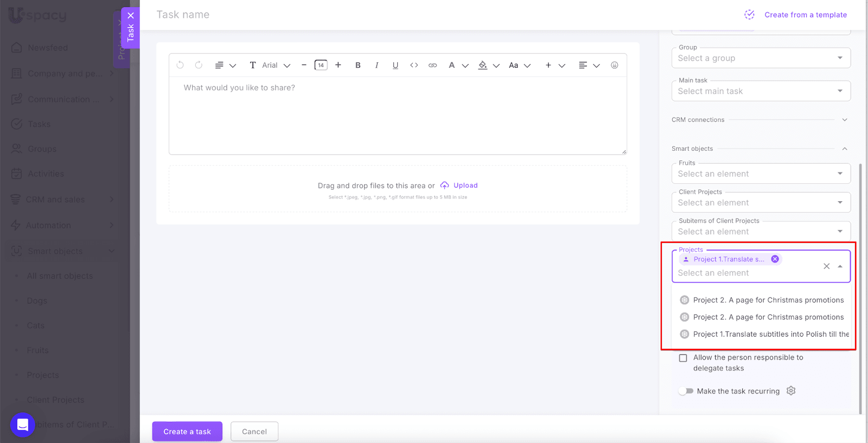Open the insert plus menu in the toolbar

pos(555,65)
